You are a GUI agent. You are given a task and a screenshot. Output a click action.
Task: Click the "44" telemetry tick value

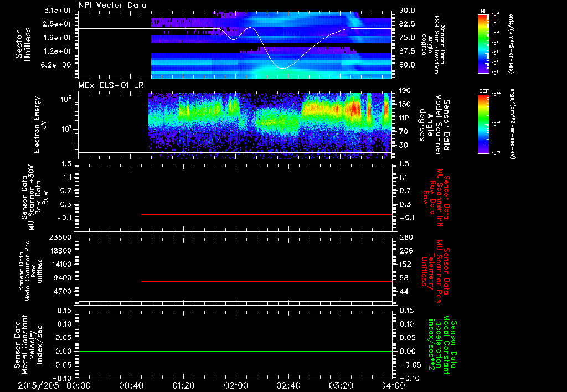click(404, 291)
